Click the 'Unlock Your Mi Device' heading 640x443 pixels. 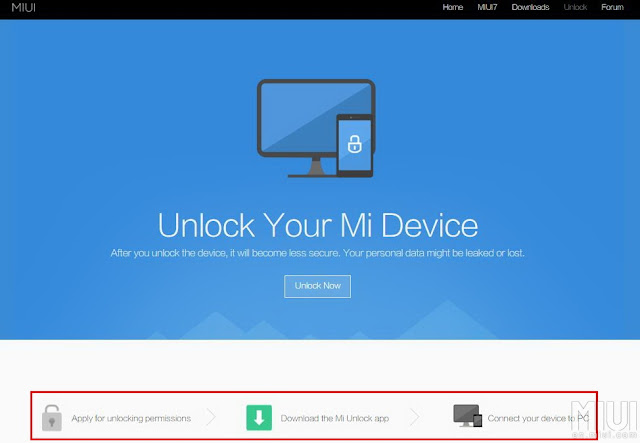point(318,225)
